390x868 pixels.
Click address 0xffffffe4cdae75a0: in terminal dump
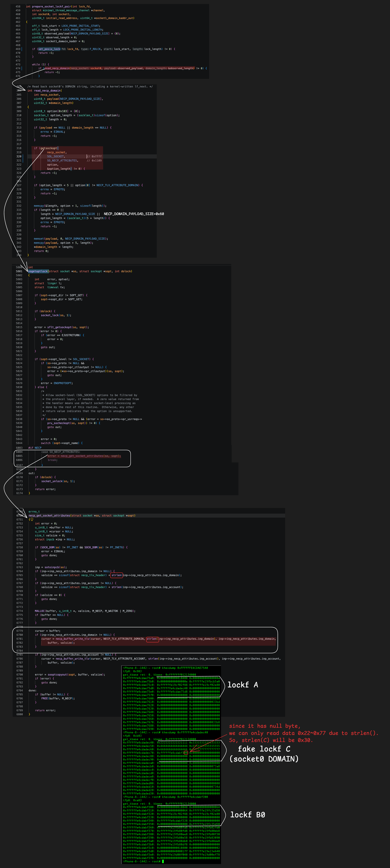pyautogui.click(x=139, y=678)
